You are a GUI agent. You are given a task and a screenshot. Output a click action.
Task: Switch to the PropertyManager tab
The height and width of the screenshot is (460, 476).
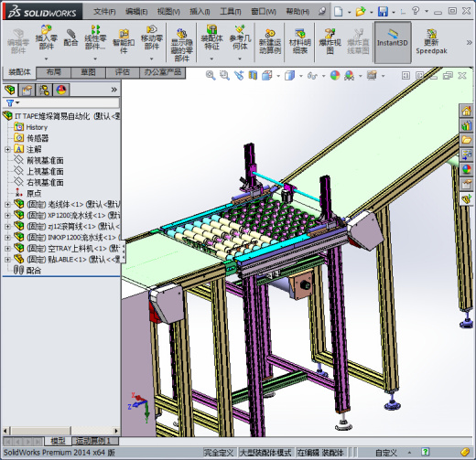[27, 90]
